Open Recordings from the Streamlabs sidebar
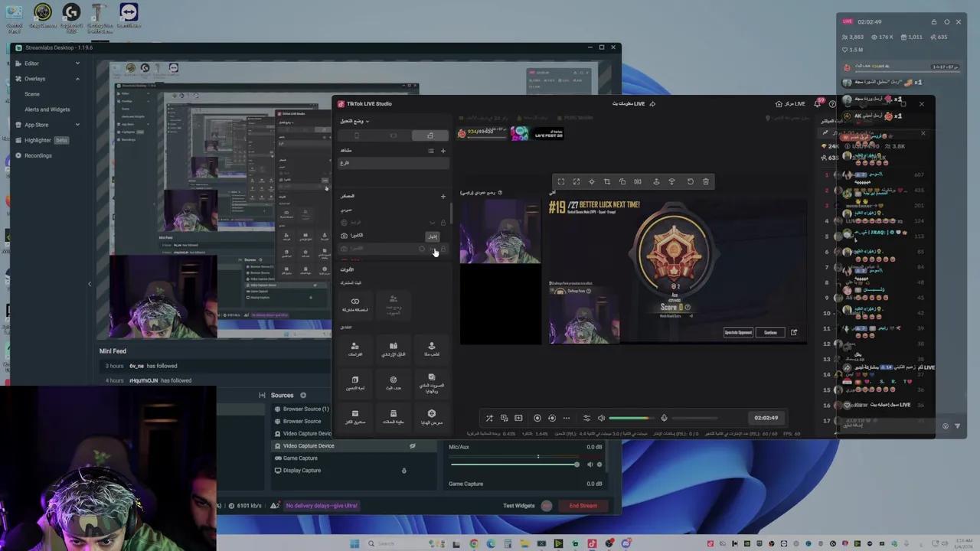 point(38,155)
